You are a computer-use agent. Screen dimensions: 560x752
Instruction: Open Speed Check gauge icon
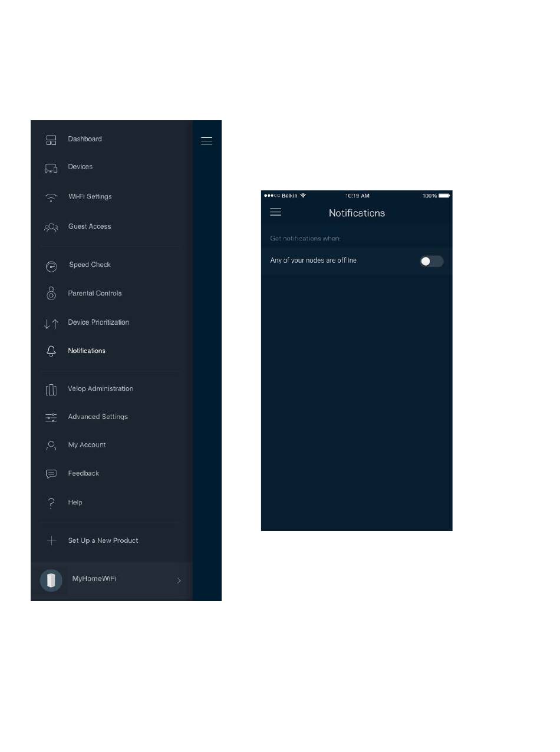51,266
